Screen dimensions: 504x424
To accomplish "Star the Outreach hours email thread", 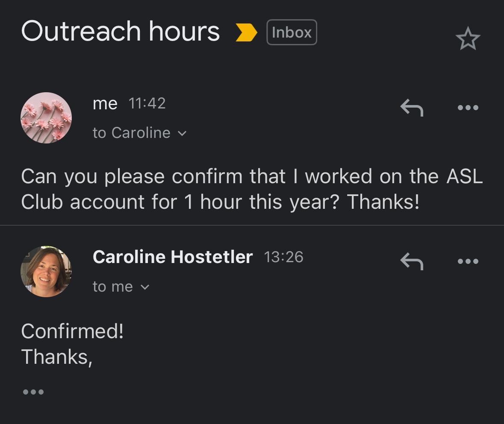I will coord(468,38).
